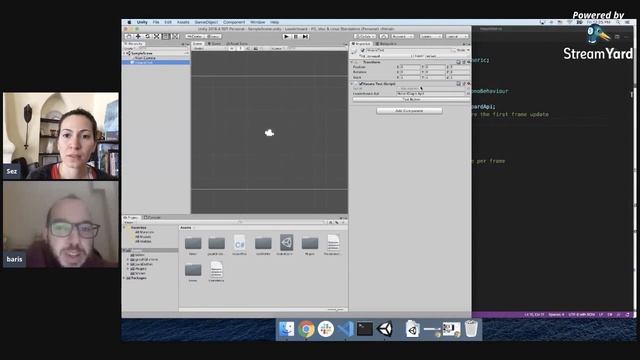Select Main Camera in the Hierarchy
The width and height of the screenshot is (640, 360).
point(145,58)
